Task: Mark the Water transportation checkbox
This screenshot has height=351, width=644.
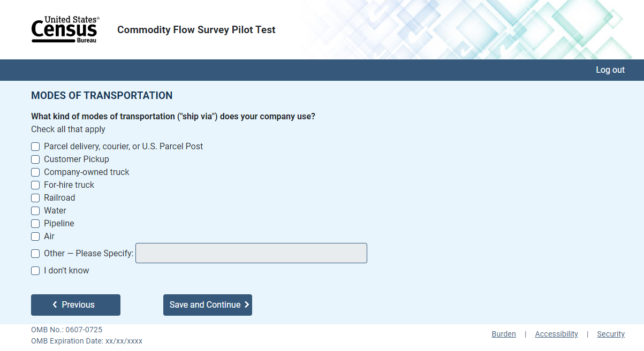Action: [35, 211]
